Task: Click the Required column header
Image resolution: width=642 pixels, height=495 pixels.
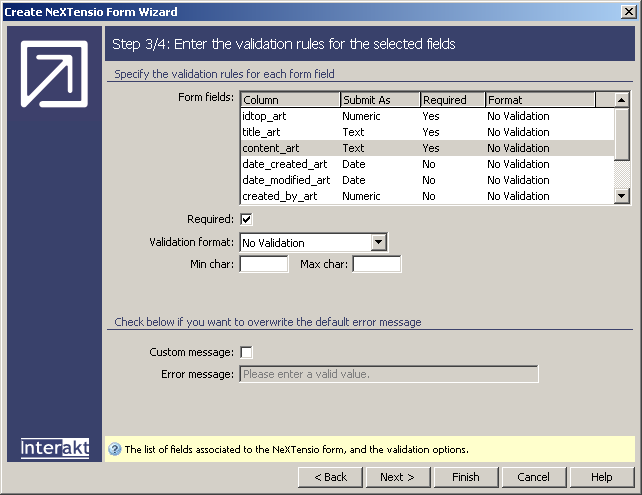Action: click(452, 100)
